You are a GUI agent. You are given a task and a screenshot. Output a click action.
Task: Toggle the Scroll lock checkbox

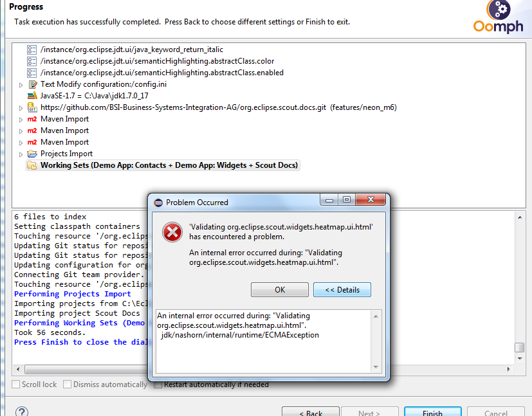pyautogui.click(x=15, y=384)
